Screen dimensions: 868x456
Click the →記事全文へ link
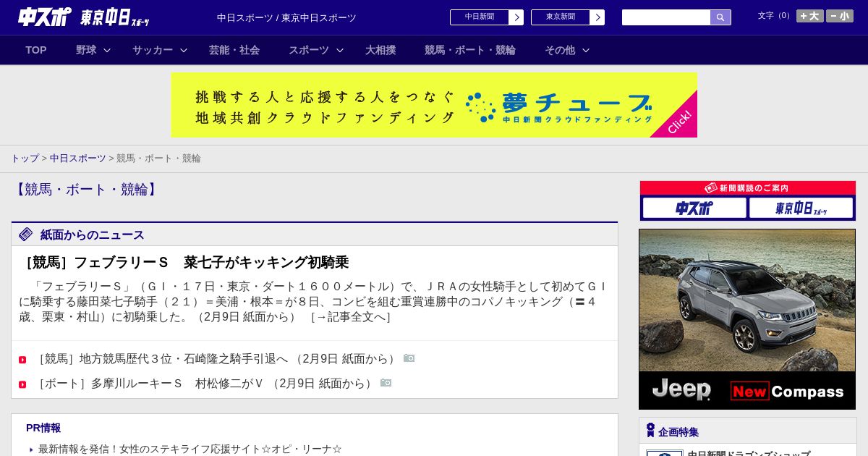tap(350, 317)
